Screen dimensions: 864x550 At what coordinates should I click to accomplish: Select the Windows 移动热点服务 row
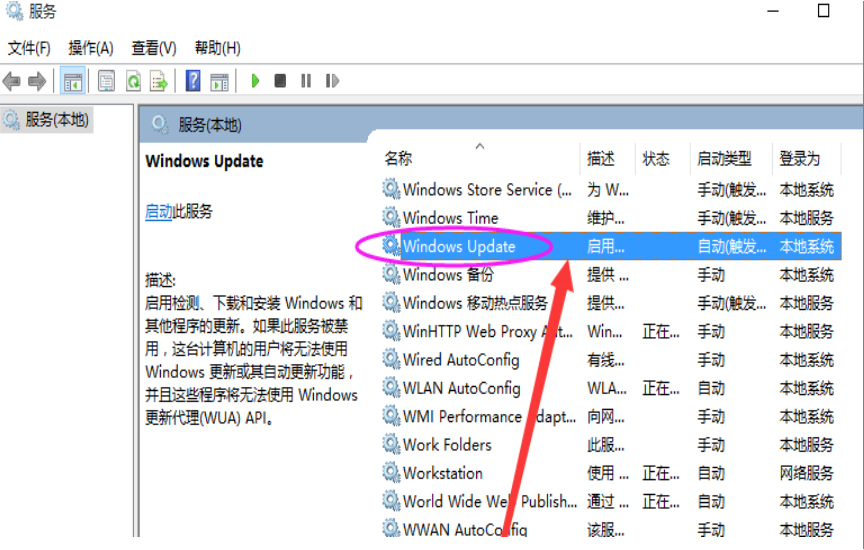point(611,303)
